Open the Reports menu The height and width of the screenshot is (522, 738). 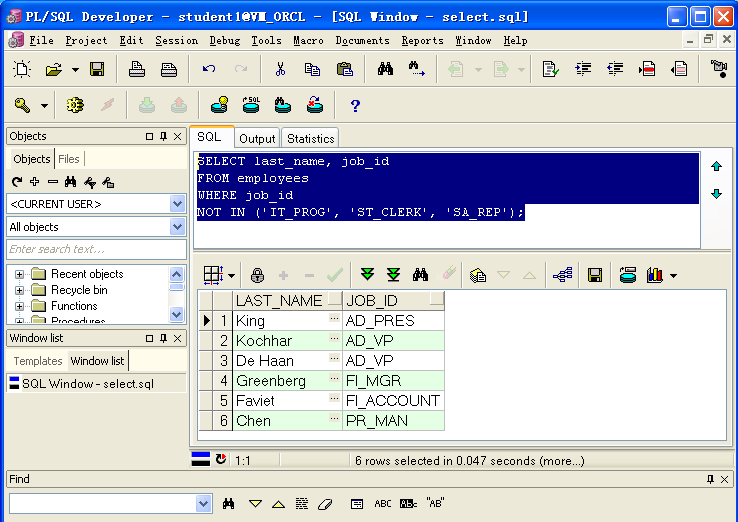pyautogui.click(x=422, y=41)
